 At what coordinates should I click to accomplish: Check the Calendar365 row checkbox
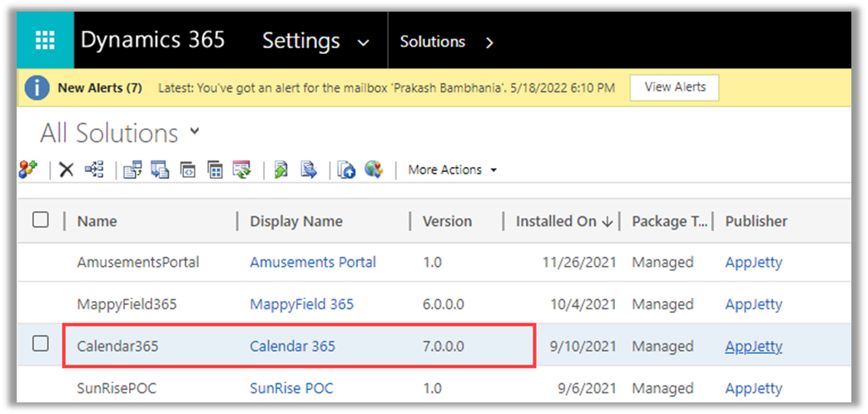coord(40,345)
